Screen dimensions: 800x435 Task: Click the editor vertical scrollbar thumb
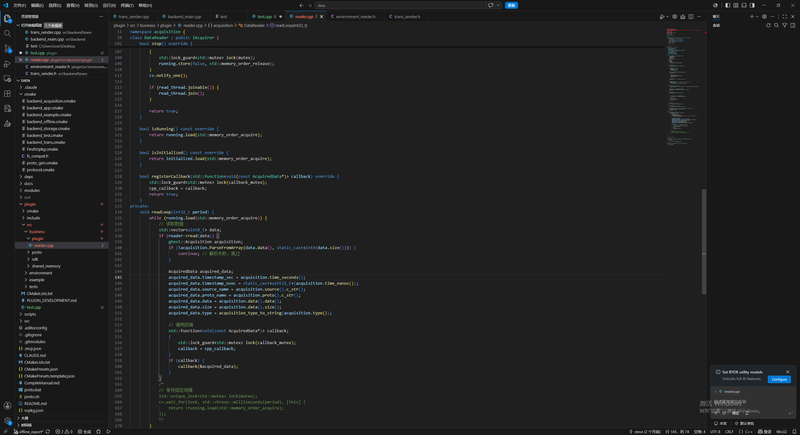(704, 242)
